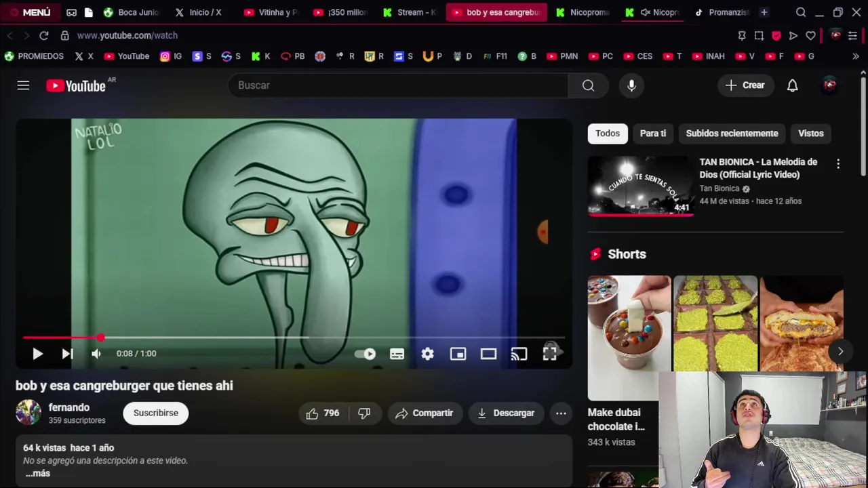
Task: Open TAN BIONICA La Melodia de Dios title
Action: [x=758, y=168]
